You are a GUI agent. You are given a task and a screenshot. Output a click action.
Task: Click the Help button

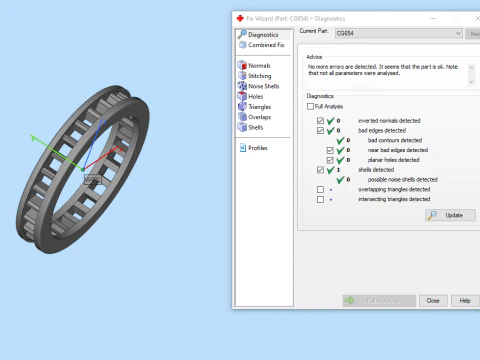coord(465,301)
